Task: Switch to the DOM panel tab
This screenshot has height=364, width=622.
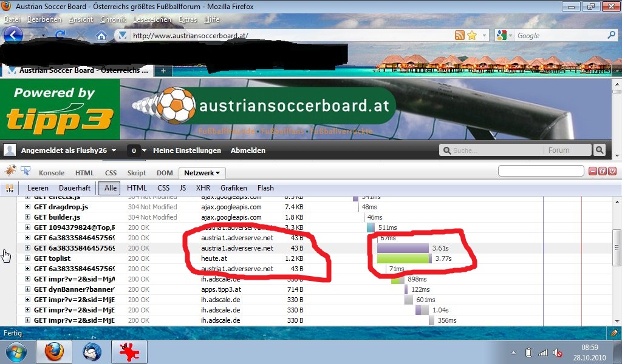Action: pyautogui.click(x=165, y=173)
